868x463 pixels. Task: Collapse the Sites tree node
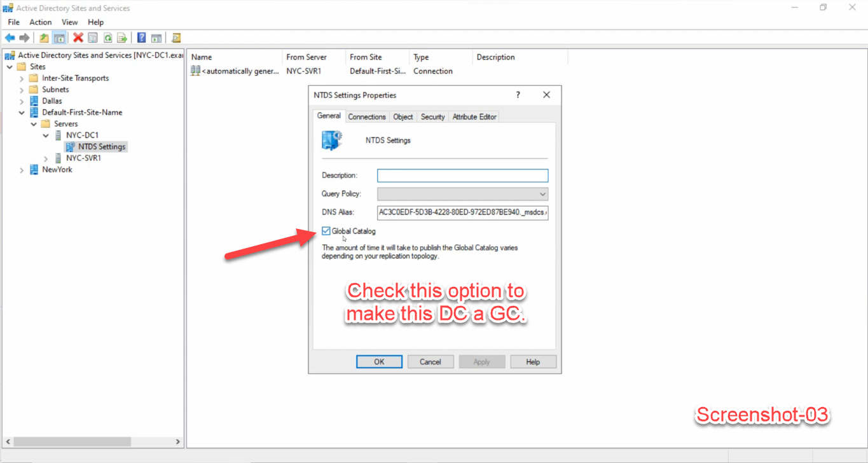[10, 67]
